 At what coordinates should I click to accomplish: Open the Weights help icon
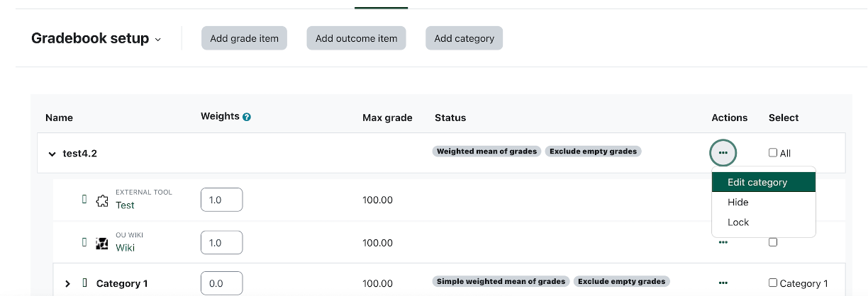click(247, 117)
